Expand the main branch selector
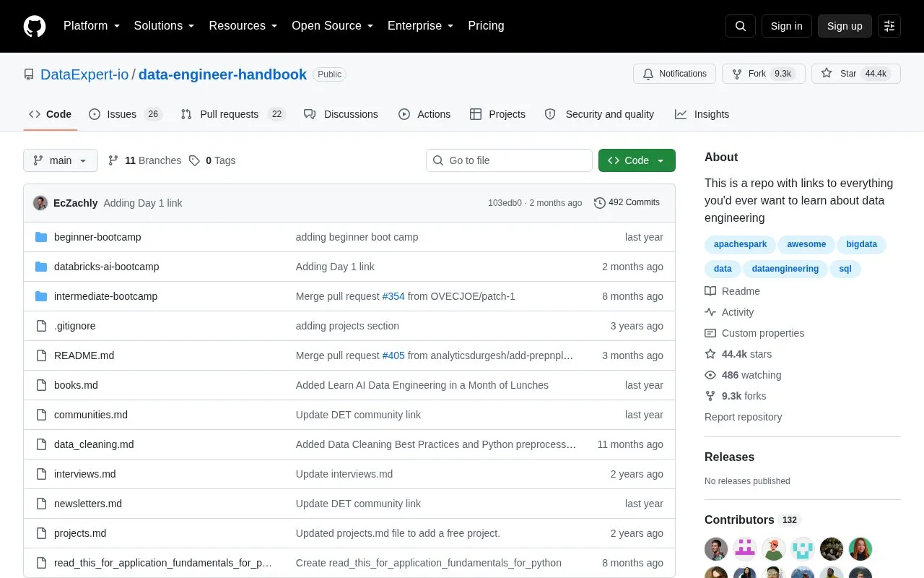The image size is (924, 578). click(x=61, y=160)
